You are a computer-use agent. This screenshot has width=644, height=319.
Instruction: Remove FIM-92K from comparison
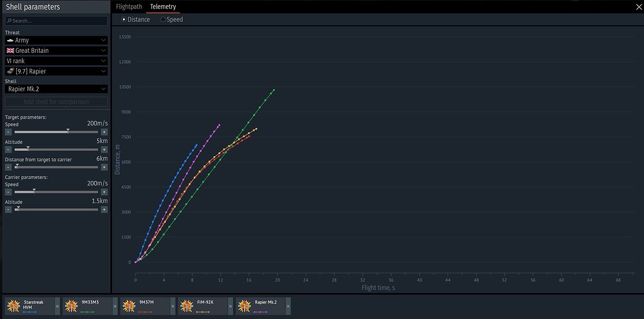point(231,306)
